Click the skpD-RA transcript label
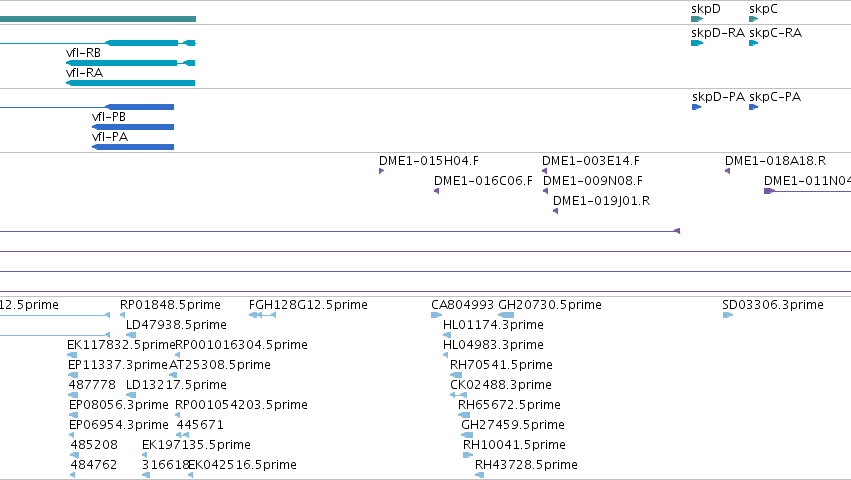The image size is (851, 480). click(x=718, y=33)
